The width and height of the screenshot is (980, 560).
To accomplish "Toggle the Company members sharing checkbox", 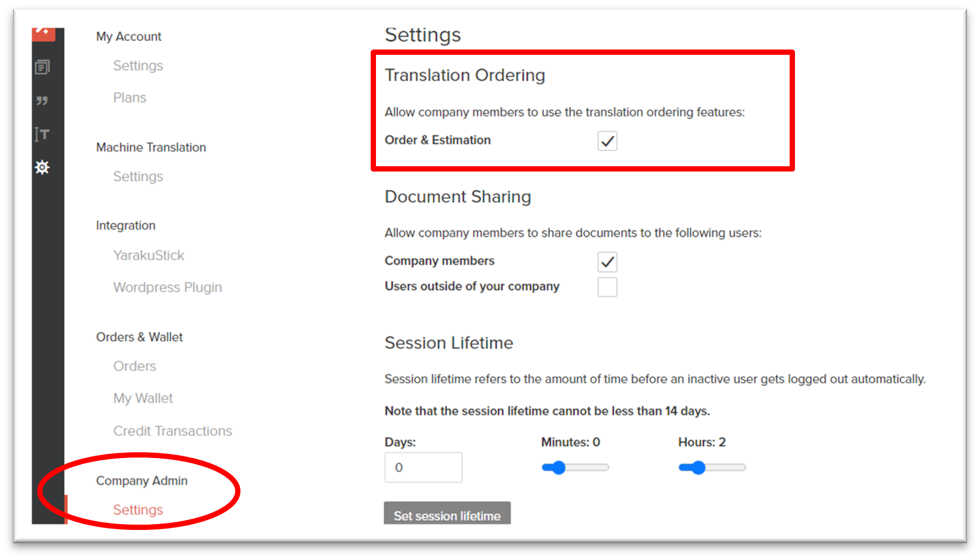I will click(x=607, y=262).
